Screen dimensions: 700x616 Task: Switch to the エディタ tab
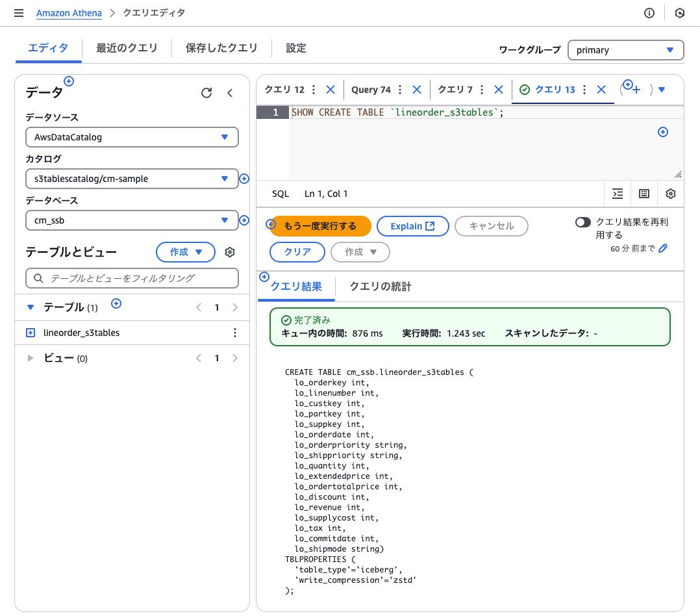[x=48, y=48]
